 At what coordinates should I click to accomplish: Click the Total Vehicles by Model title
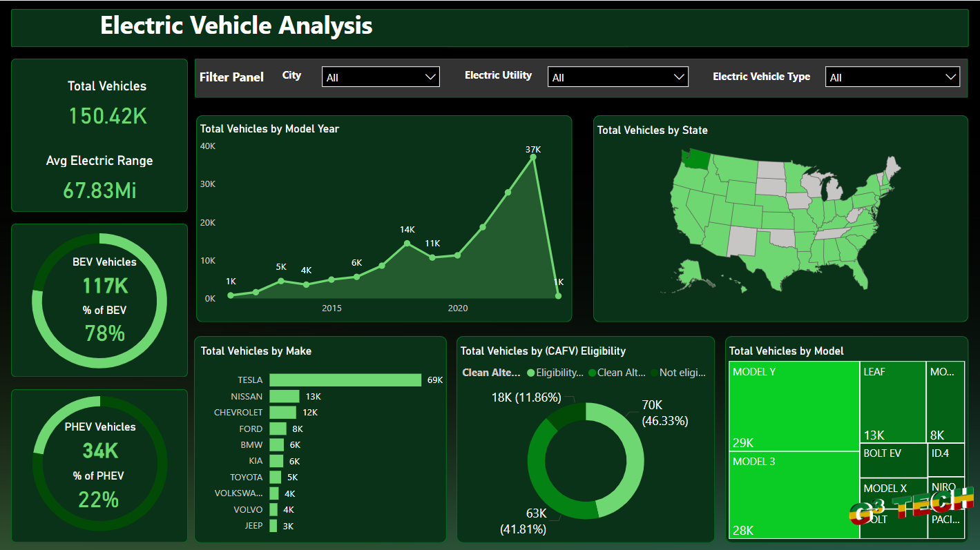(x=787, y=351)
